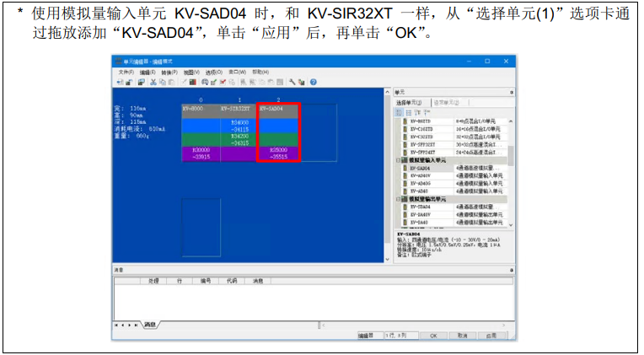Image resolution: width=644 pixels, height=355 pixels.
Task: Click the OK button
Action: (433, 336)
